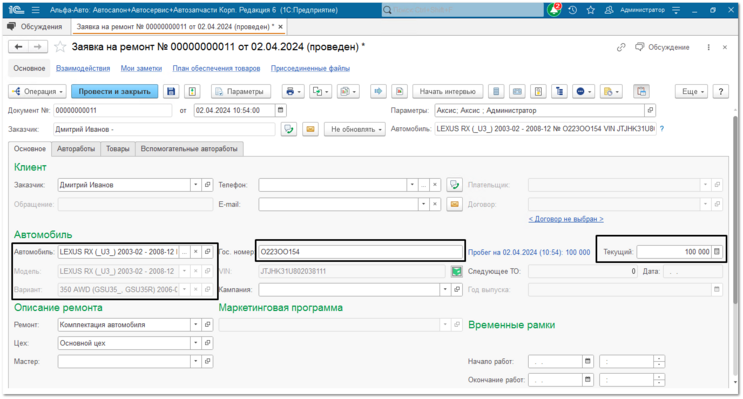Image resolution: width=743 pixels, height=399 pixels.
Task: Click the help question mark button
Action: click(x=721, y=91)
